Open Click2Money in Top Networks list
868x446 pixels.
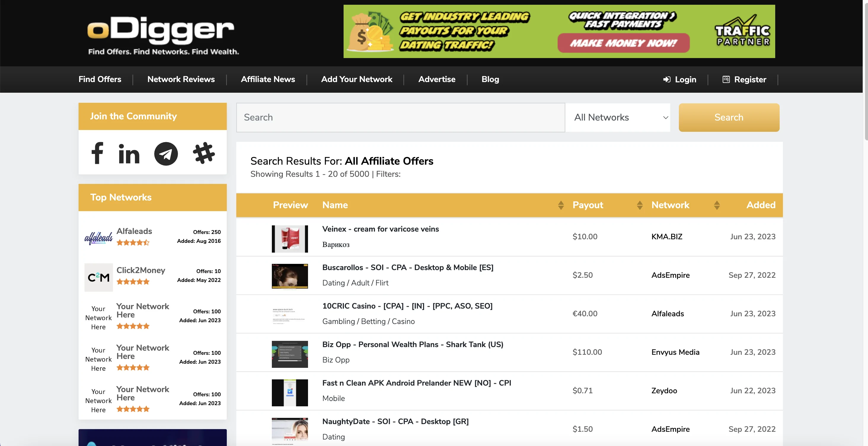click(x=141, y=270)
